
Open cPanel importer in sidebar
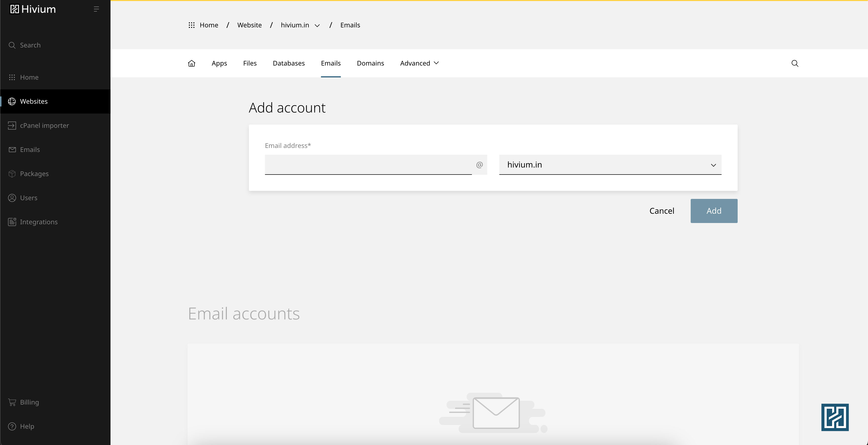tap(44, 125)
